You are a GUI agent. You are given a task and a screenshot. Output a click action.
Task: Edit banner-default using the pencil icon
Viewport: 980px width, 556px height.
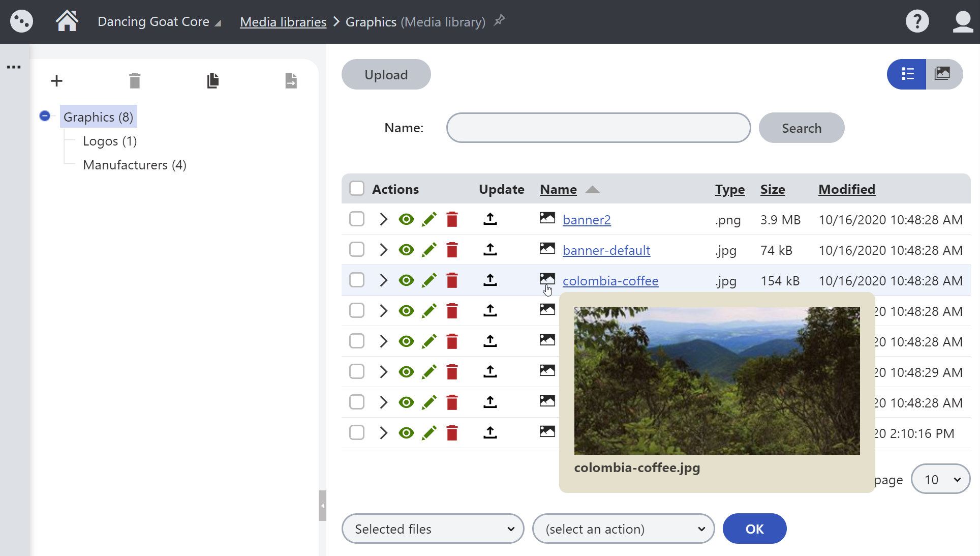tap(429, 250)
